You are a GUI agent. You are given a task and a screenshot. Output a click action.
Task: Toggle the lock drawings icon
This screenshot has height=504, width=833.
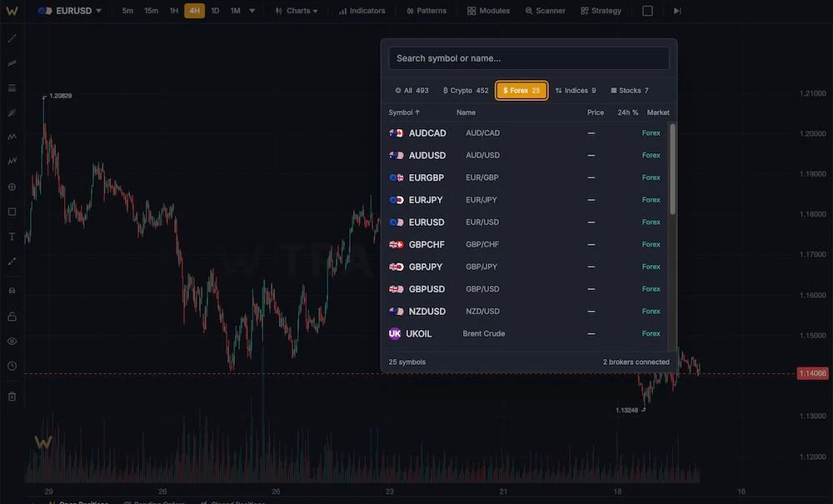(12, 317)
